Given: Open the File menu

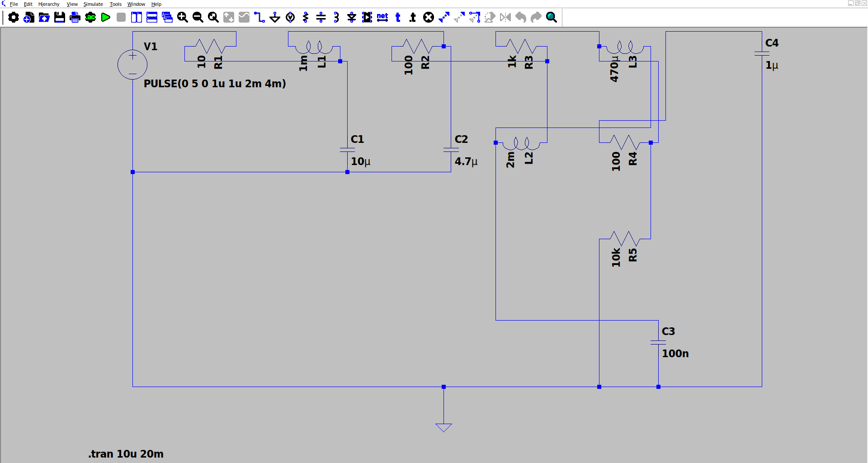Looking at the screenshot, I should 14,4.
